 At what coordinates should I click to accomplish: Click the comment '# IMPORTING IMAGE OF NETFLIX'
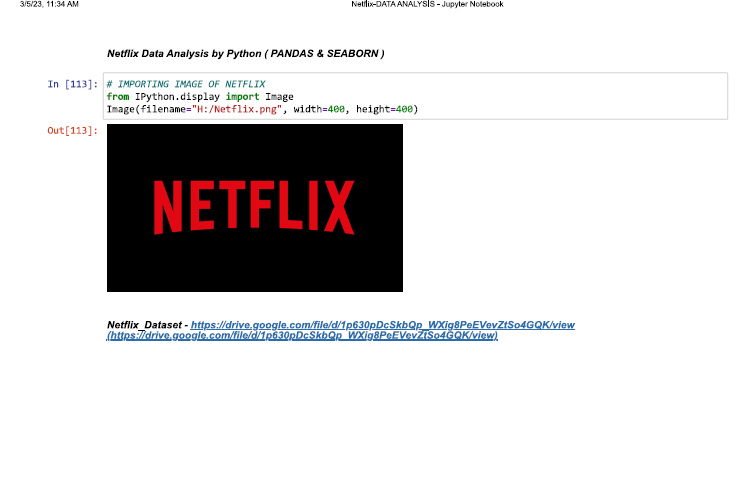186,84
